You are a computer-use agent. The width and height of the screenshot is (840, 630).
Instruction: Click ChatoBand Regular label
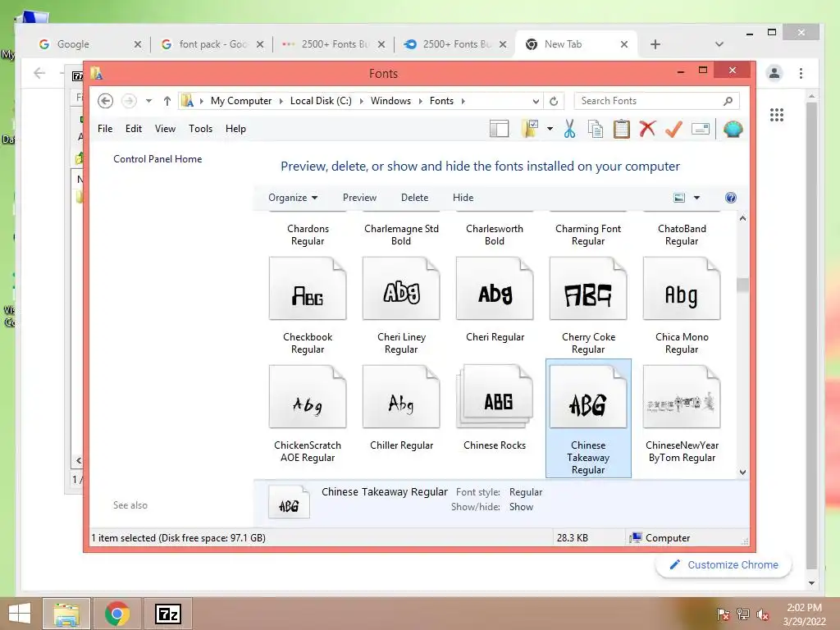682,235
